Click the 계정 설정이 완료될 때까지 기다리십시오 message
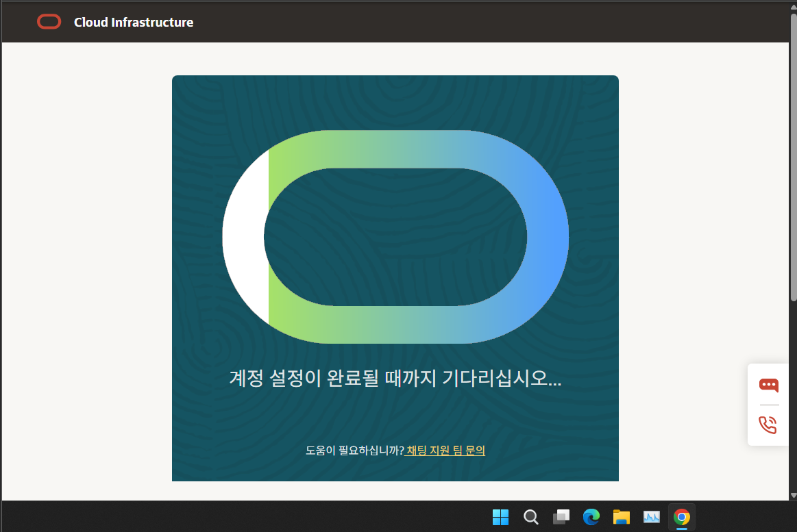797x532 pixels. point(395,378)
